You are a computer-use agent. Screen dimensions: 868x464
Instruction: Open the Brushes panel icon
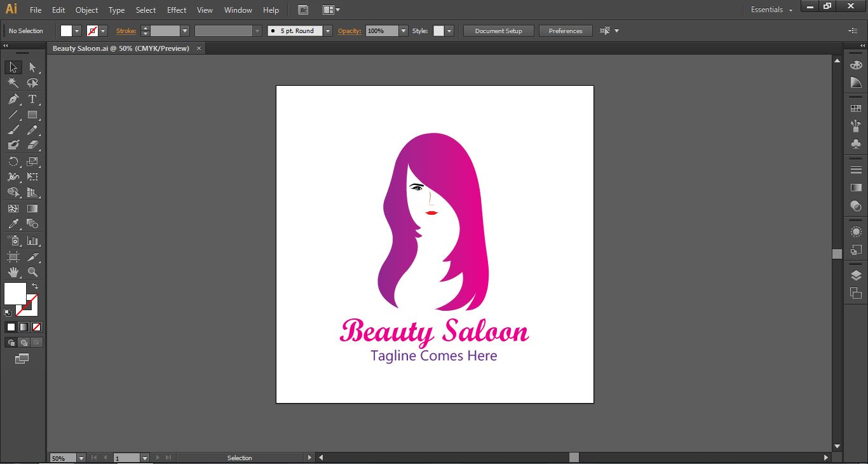coord(856,126)
